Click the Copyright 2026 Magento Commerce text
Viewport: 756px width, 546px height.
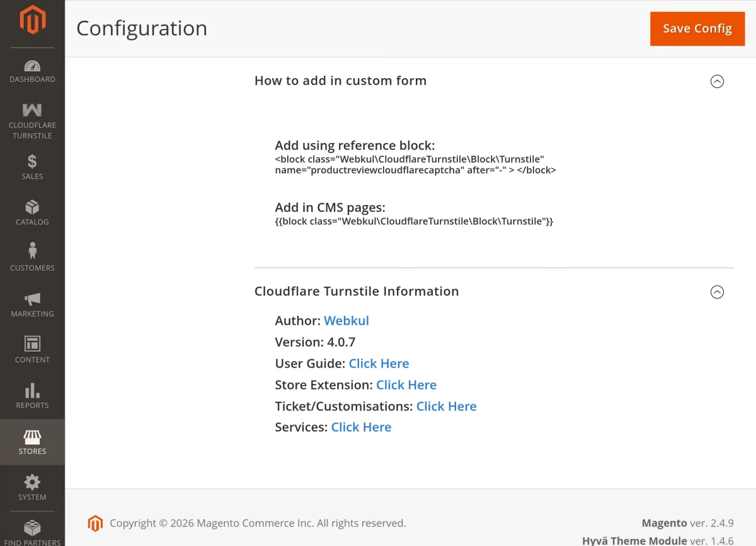pos(258,523)
